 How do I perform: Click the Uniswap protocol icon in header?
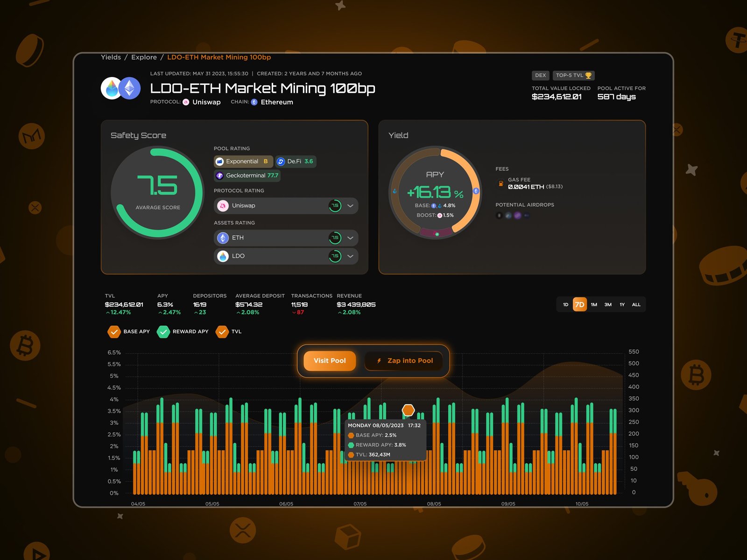pos(186,102)
